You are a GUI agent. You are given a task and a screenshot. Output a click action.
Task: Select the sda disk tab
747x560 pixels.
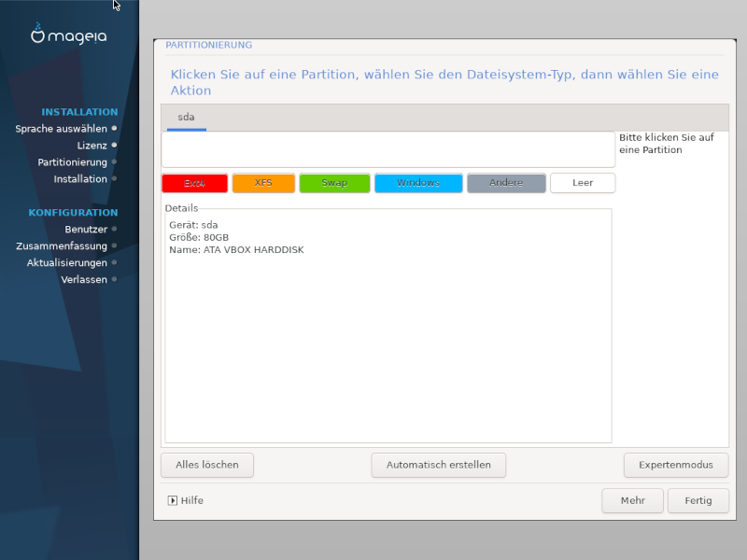[187, 118]
